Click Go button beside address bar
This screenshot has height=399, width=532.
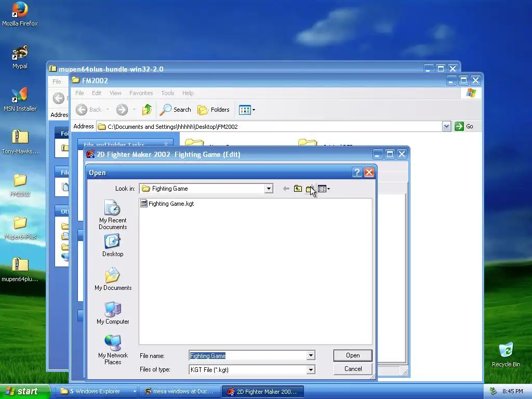coord(464,126)
